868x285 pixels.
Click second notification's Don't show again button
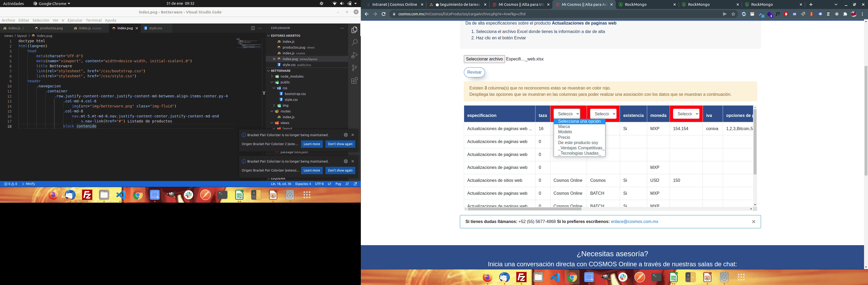click(340, 170)
